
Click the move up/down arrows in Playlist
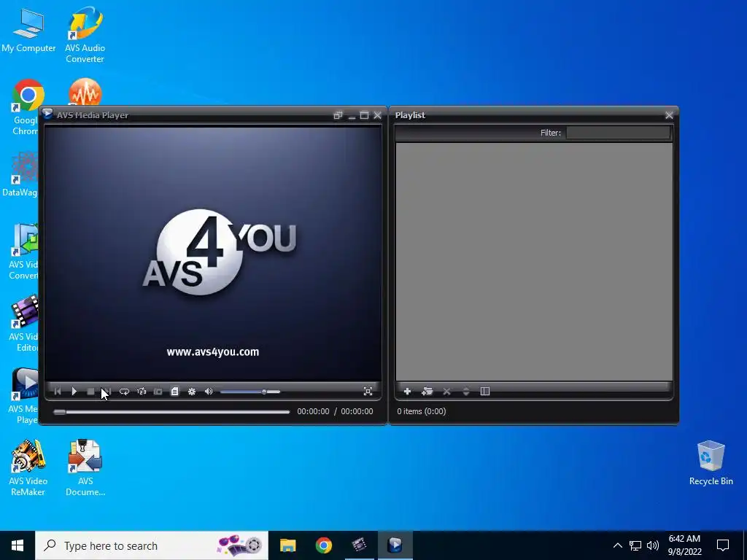[466, 392]
